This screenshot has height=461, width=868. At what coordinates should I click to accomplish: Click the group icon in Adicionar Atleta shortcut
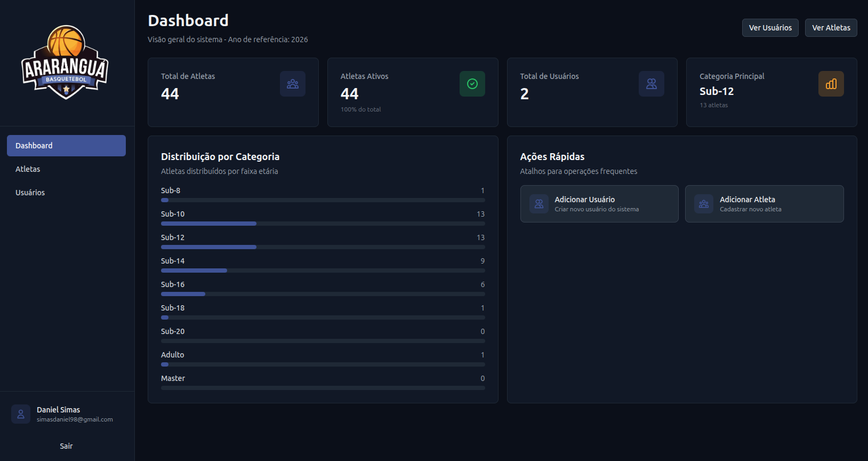click(704, 204)
